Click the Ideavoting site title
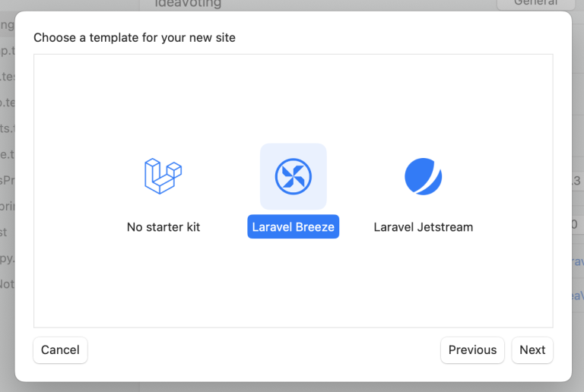This screenshot has height=392, width=584. click(x=188, y=4)
